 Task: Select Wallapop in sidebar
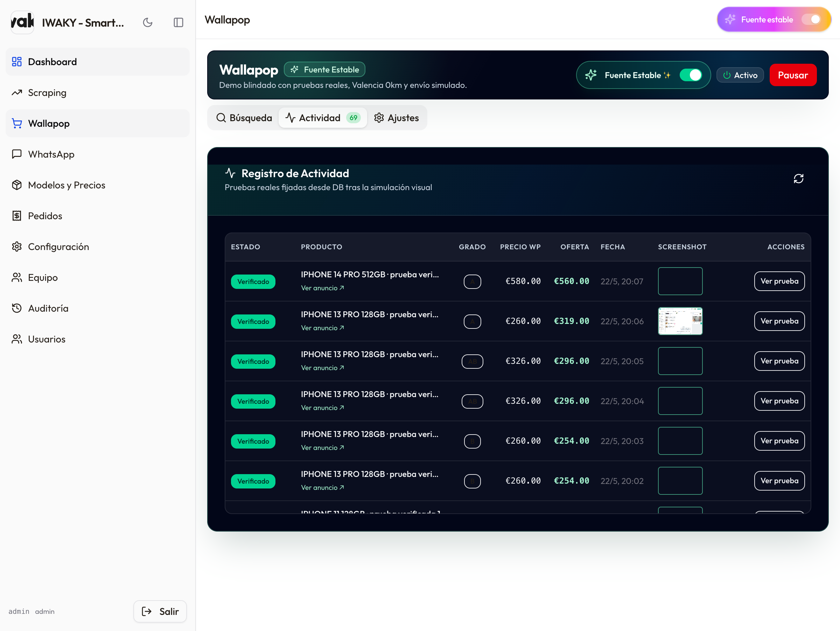coord(98,123)
